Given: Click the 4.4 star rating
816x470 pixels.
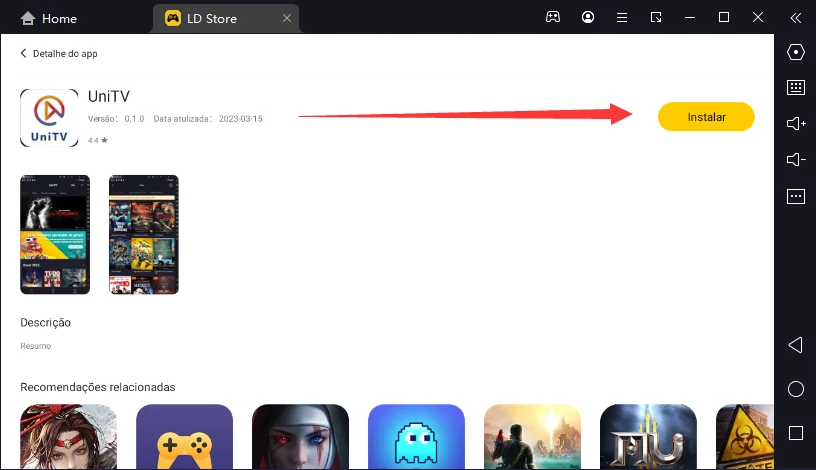Looking at the screenshot, I should tap(98, 140).
